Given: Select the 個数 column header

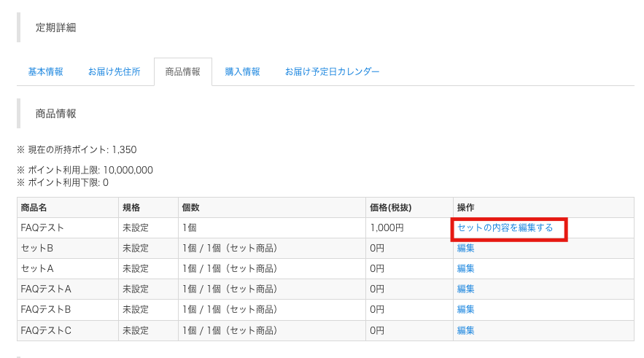Looking at the screenshot, I should click(272, 207).
